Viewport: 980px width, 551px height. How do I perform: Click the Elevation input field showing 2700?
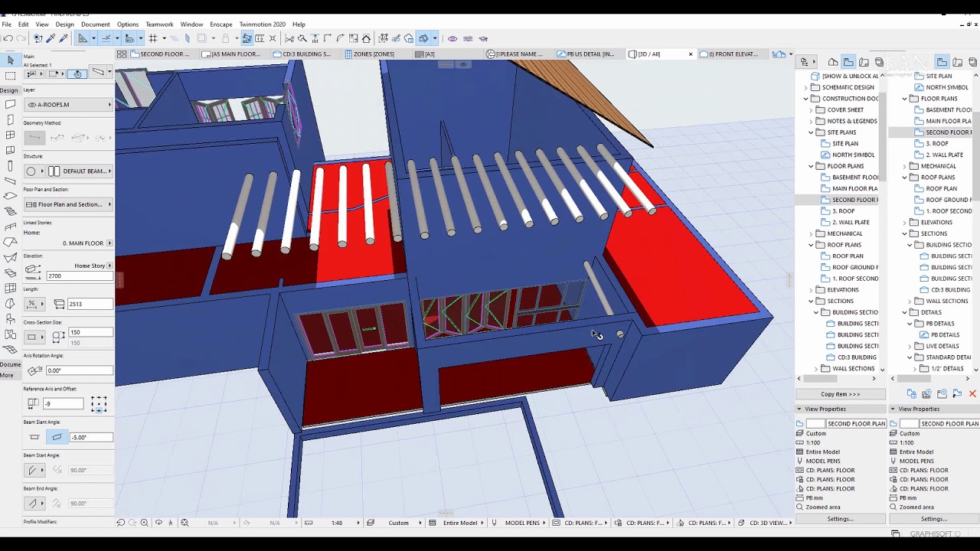click(x=79, y=275)
